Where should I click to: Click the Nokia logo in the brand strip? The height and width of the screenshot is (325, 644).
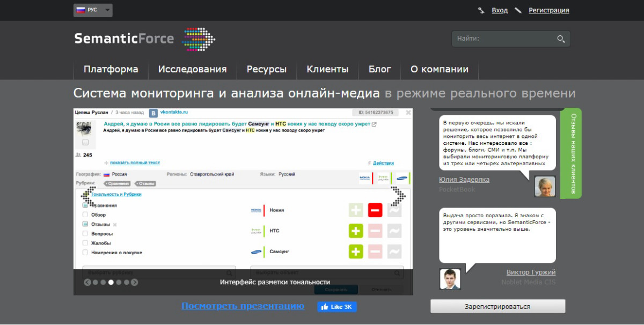[x=365, y=178]
